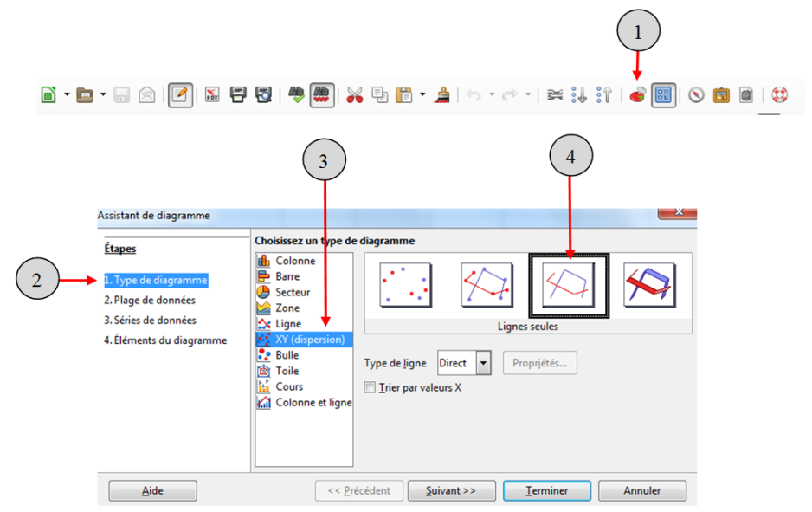
Task: Open the Redo history dropdown arrow
Action: point(528,94)
